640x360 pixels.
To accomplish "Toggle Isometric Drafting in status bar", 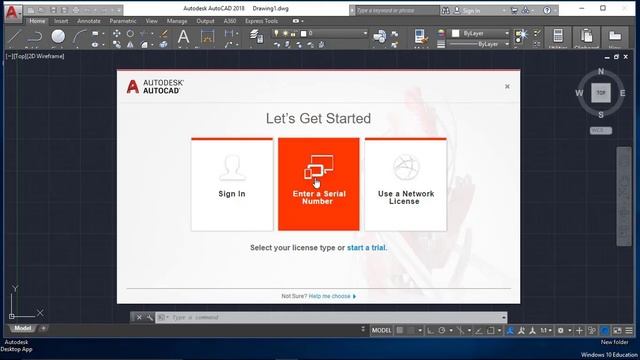I will pos(460,330).
